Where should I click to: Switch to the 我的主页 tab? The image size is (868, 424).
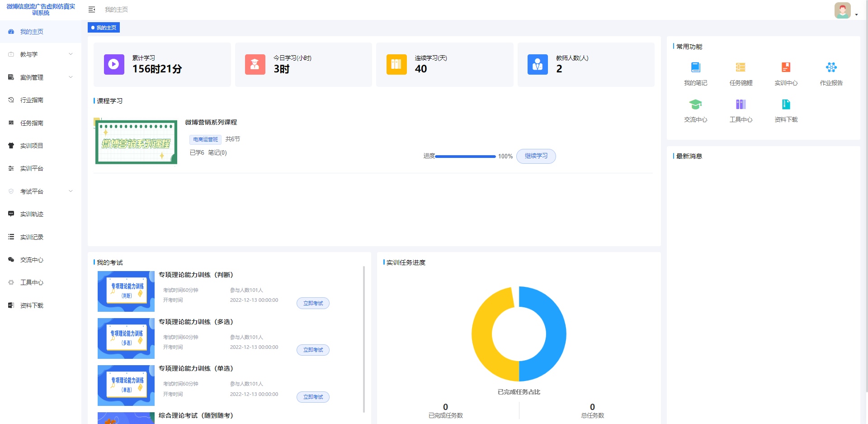(104, 28)
